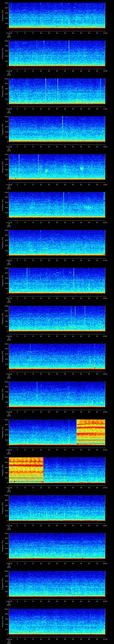Click the '23:00' end time label
This screenshot has height=644, width=114.
105,336
